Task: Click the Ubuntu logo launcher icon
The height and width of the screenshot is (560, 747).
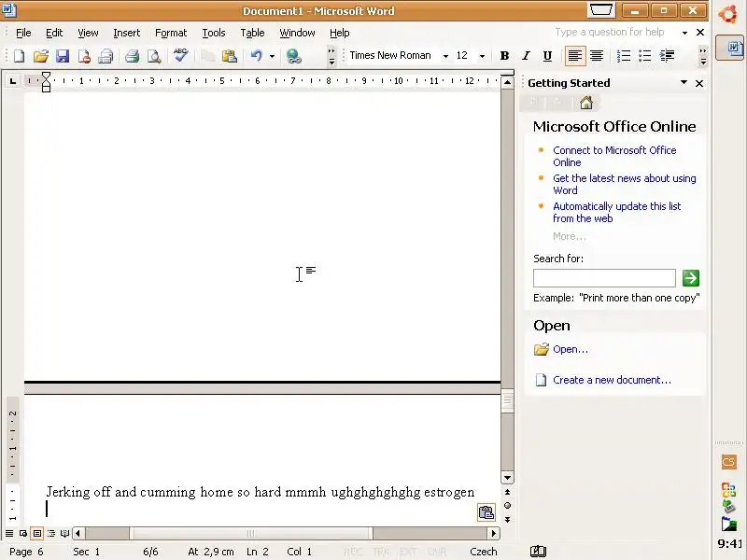Action: click(x=728, y=14)
